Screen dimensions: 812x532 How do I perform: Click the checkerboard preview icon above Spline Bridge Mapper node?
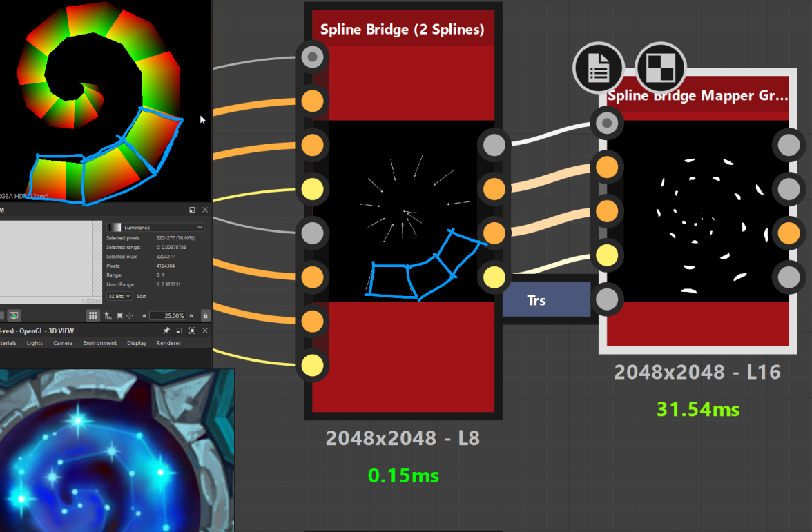point(660,68)
